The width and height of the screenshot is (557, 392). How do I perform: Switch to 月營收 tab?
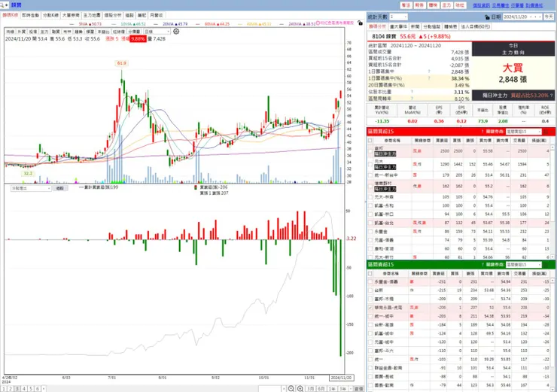coord(157,15)
